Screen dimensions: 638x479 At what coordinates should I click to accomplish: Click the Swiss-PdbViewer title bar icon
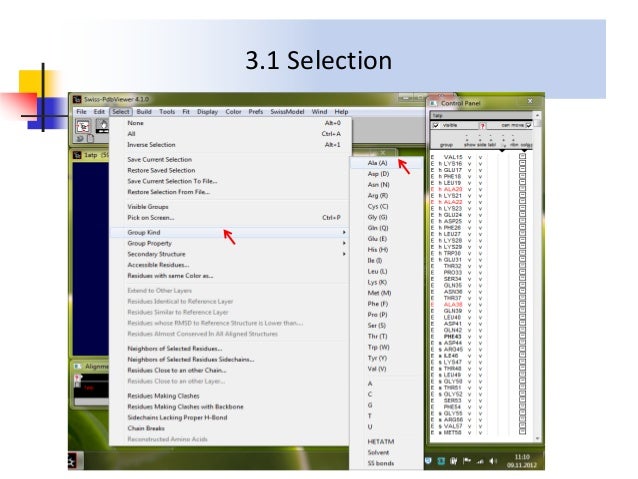(x=77, y=99)
